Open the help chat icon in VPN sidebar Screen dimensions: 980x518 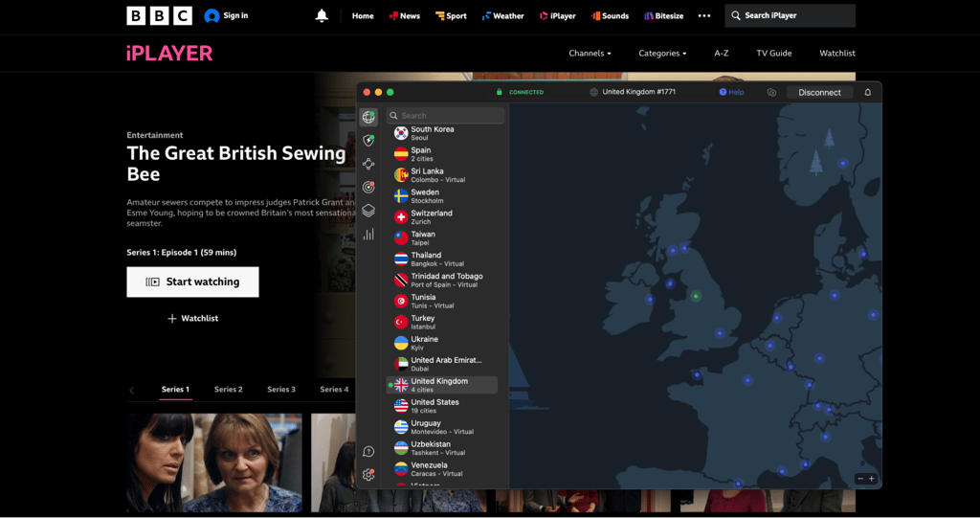pyautogui.click(x=368, y=452)
